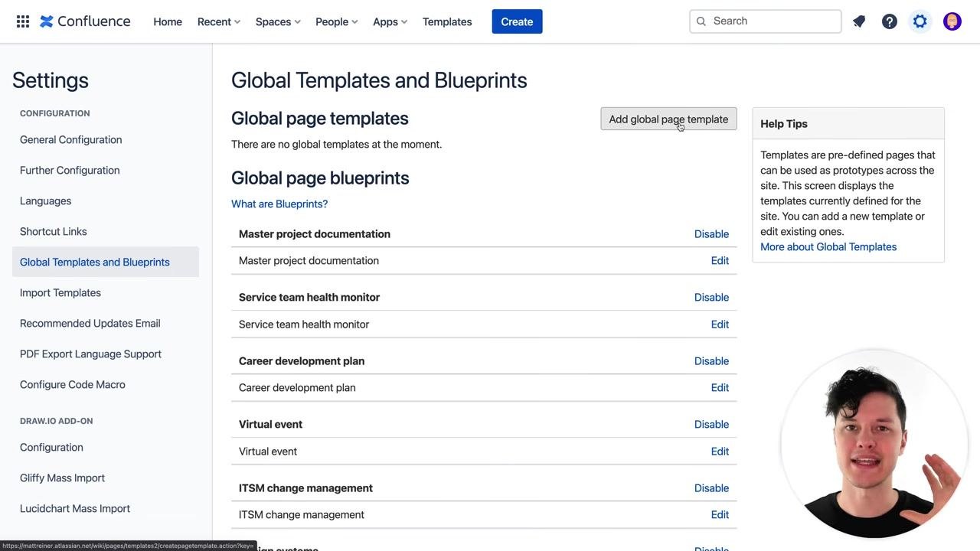Click 'There are no global templates' text
The height and width of the screenshot is (551, 980).
point(336,144)
